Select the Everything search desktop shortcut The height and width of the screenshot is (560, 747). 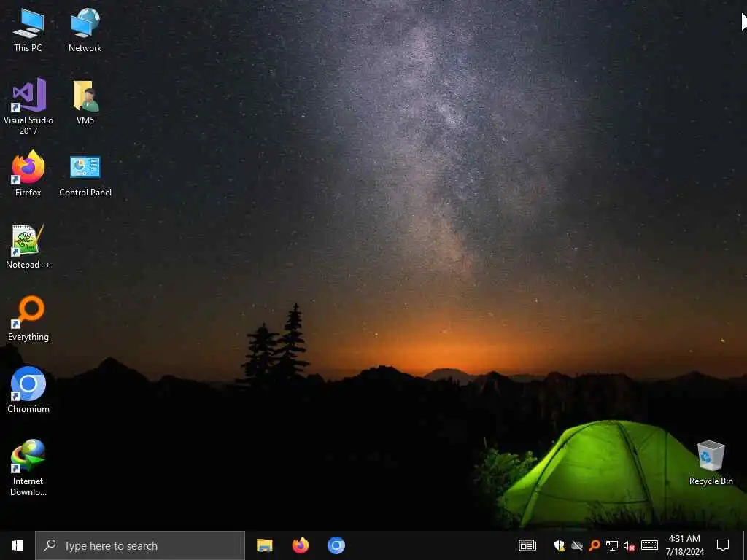pyautogui.click(x=28, y=319)
